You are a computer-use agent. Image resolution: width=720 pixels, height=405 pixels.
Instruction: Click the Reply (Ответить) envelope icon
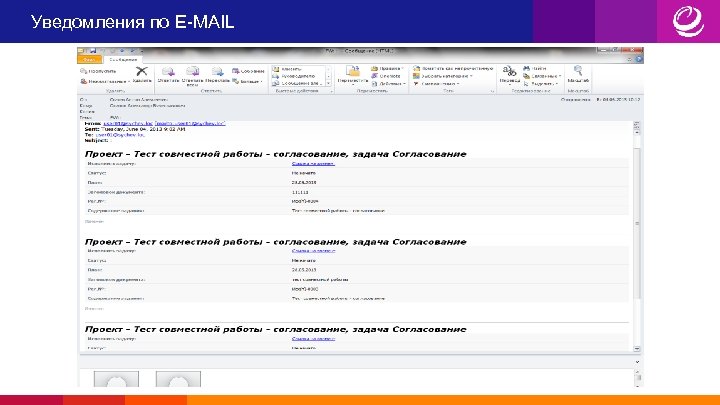click(168, 72)
